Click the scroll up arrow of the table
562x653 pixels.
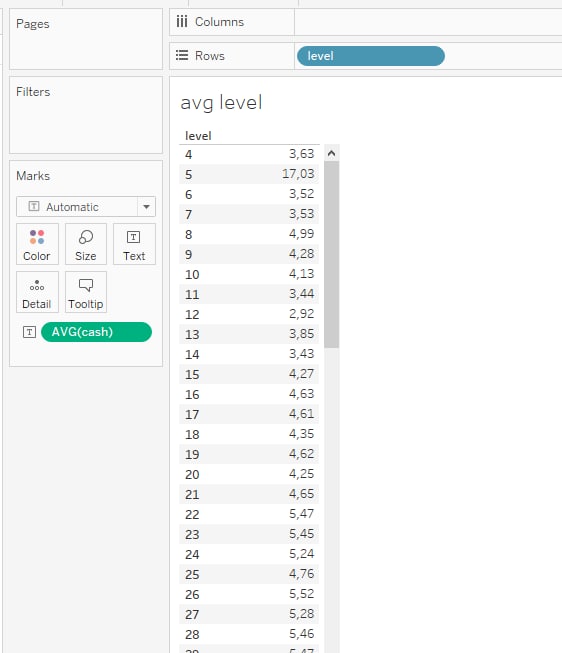tap(331, 153)
